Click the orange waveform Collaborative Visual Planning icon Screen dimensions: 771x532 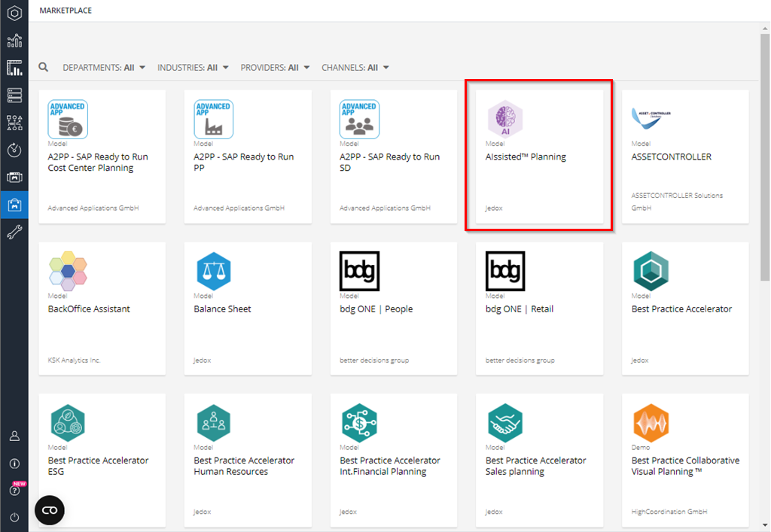tap(651, 423)
